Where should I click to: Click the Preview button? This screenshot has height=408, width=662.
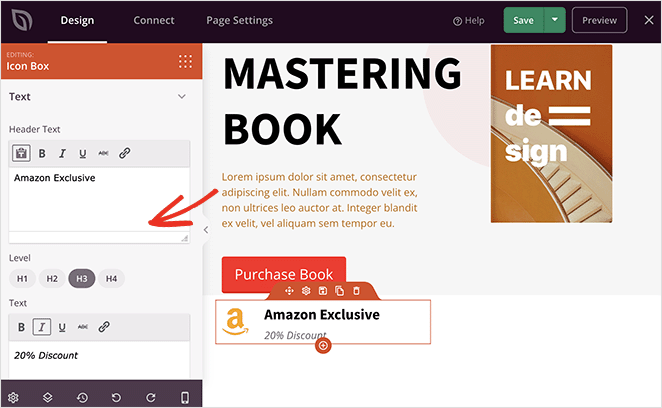click(599, 20)
